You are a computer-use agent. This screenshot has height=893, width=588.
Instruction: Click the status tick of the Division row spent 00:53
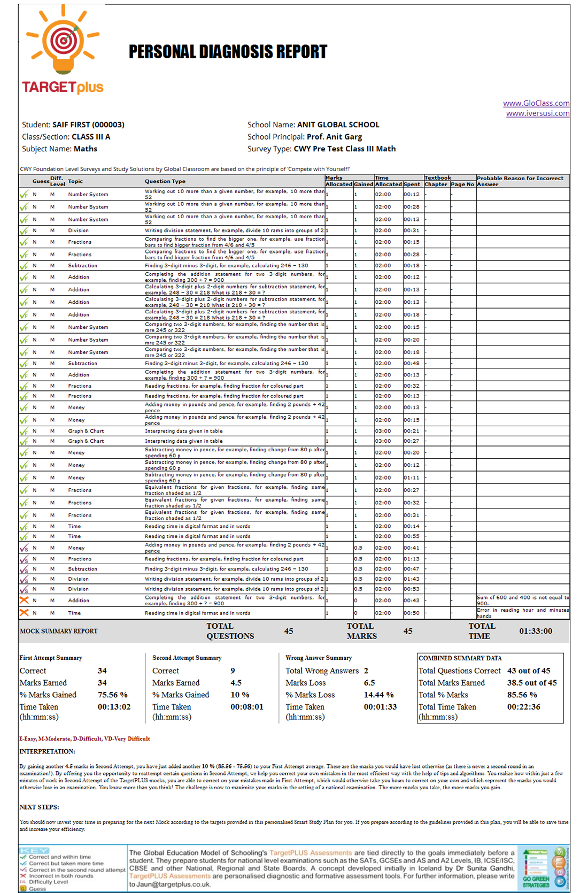(x=24, y=589)
